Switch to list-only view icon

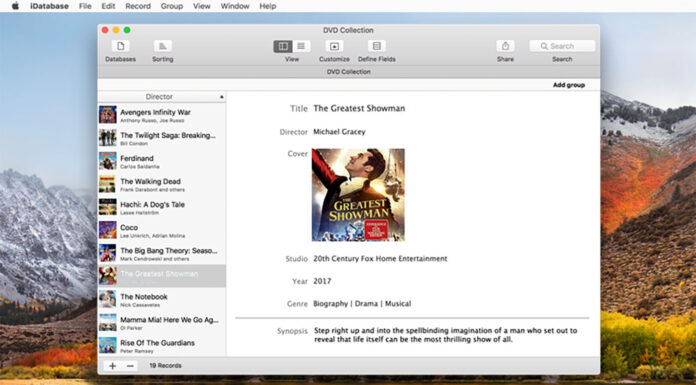pos(301,46)
